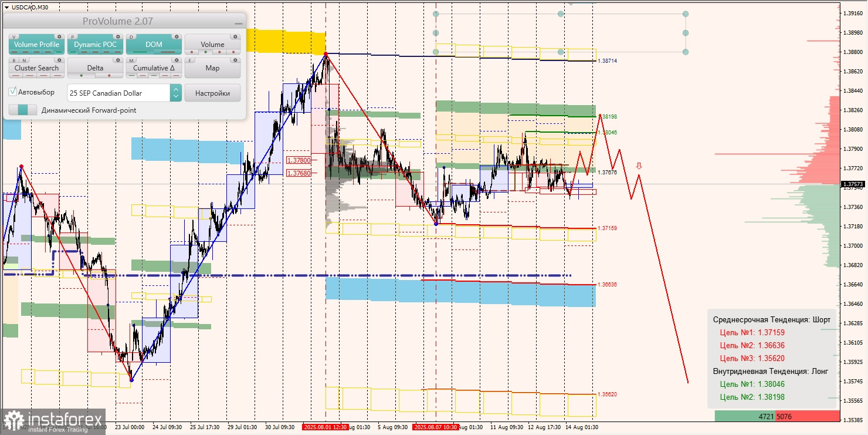Click the 14 Aug 01:30 time label
This screenshot has width=868, height=435.
click(x=582, y=427)
